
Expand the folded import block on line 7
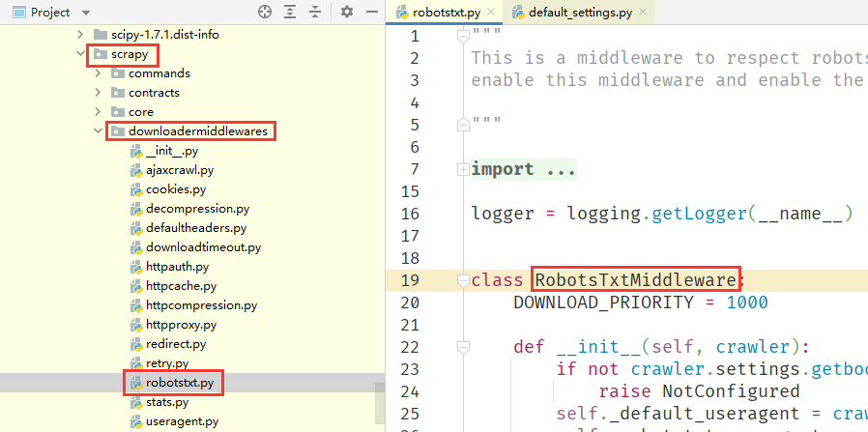pos(463,169)
